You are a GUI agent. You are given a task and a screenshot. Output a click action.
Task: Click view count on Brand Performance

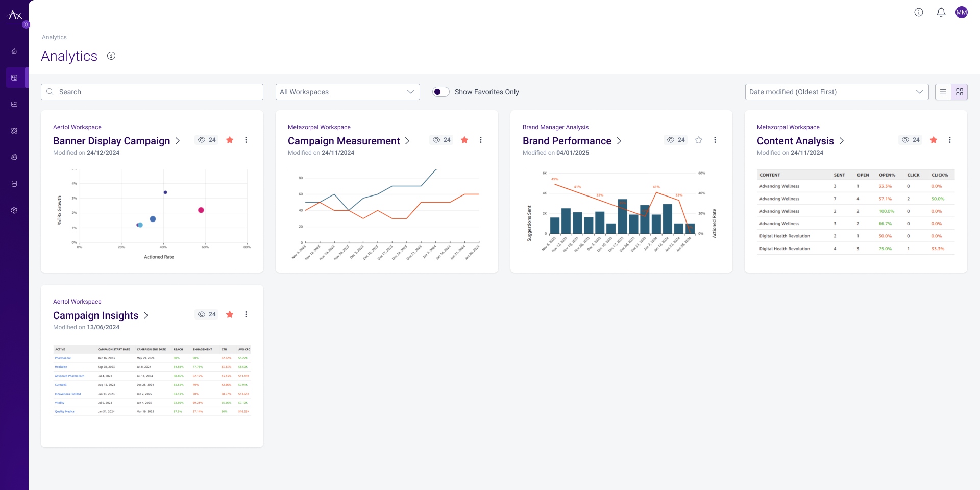(676, 140)
